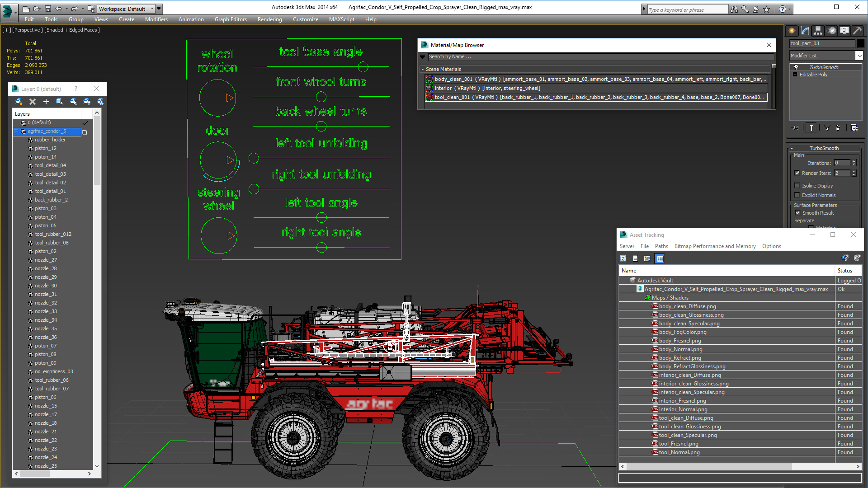Open the undo history dropdown arrow
Screen dimensions: 868x488
[66, 9]
